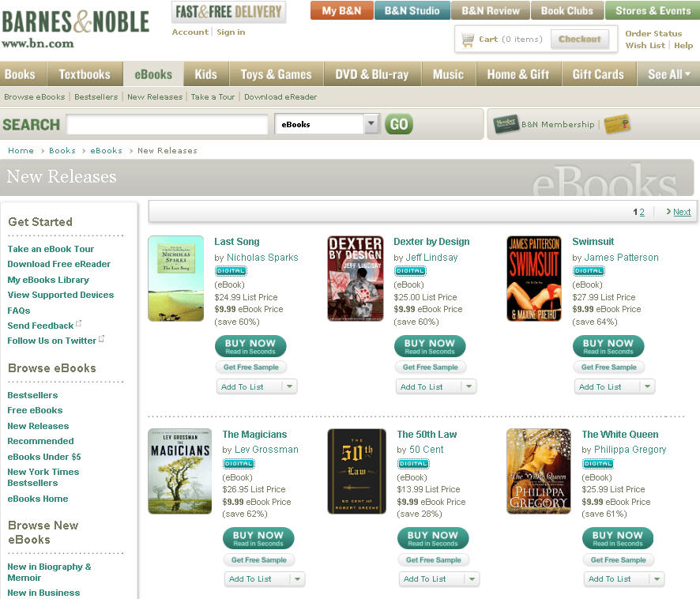Image resolution: width=700 pixels, height=599 pixels.
Task: Click Download eReader in sub-navigation
Action: 280,97
